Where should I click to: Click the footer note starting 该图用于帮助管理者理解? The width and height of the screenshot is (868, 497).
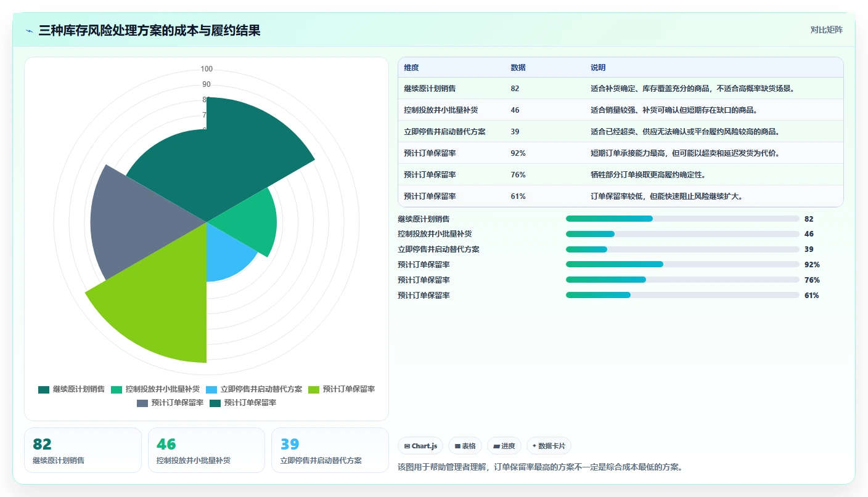[540, 467]
